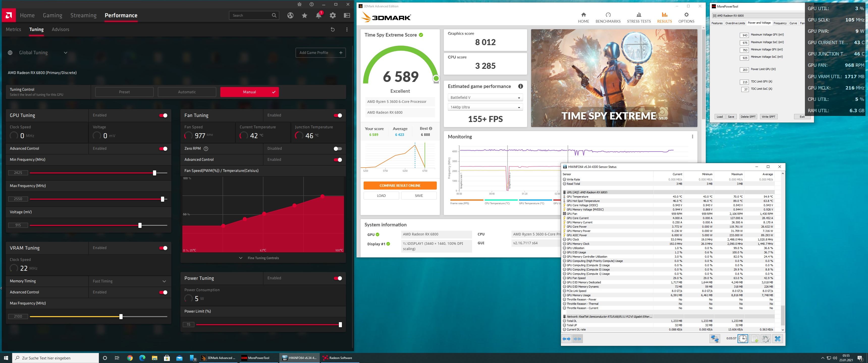This screenshot has height=363, width=868.
Task: Click the network monitors icon in HWiNFO64
Action: (715, 339)
